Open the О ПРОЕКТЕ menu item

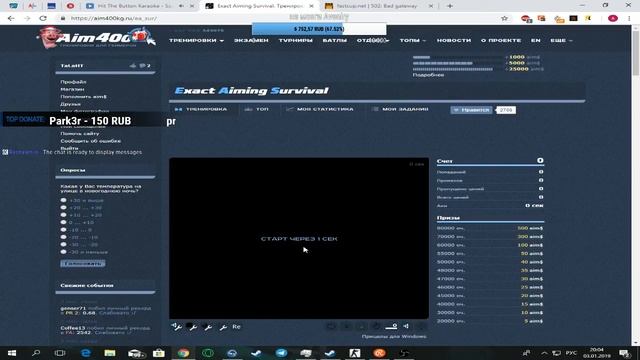(501, 40)
